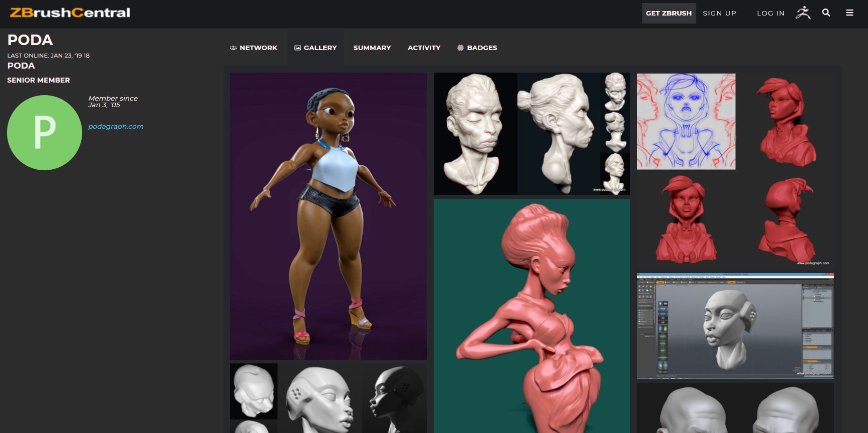Open the cartoon girl on purple thumbnail
This screenshot has height=433, width=868.
pos(328,216)
